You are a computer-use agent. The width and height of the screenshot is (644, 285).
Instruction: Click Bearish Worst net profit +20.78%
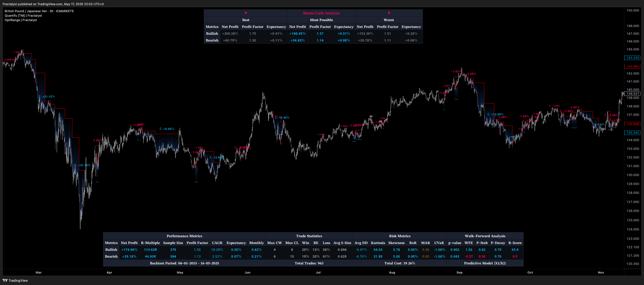tap(365, 40)
